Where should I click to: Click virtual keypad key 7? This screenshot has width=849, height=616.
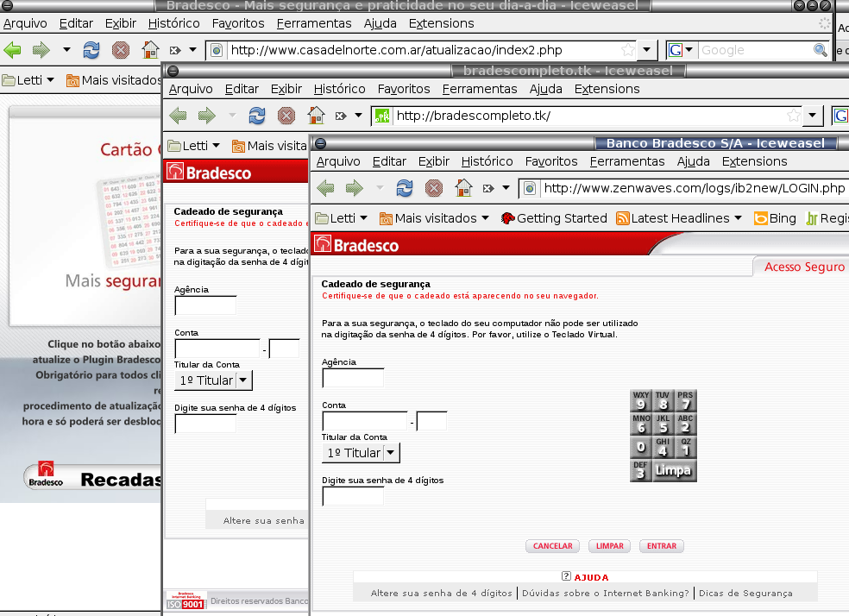coord(685,401)
